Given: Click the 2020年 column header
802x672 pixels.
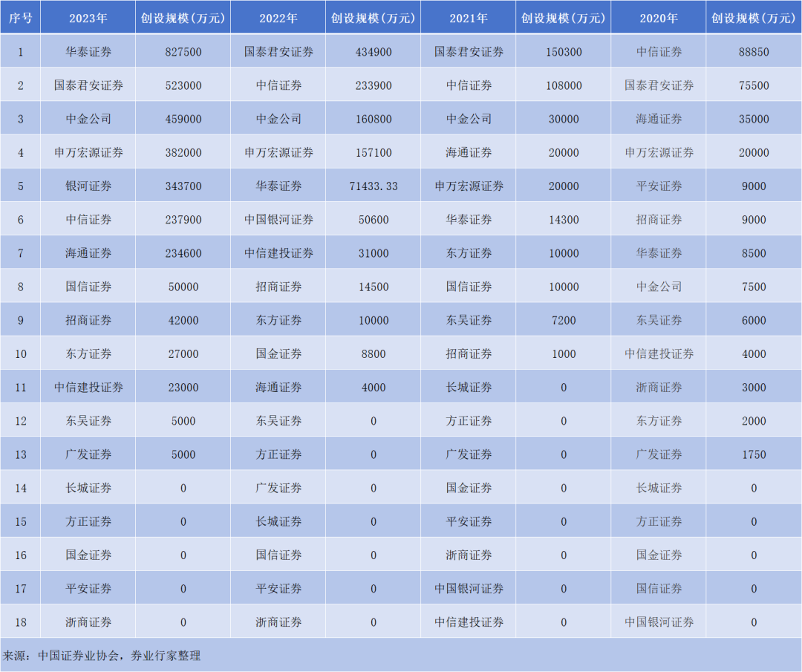Looking at the screenshot, I should pyautogui.click(x=659, y=19).
